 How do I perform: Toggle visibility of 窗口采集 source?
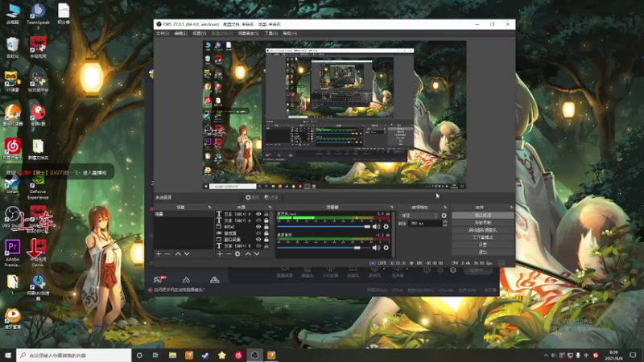click(258, 239)
